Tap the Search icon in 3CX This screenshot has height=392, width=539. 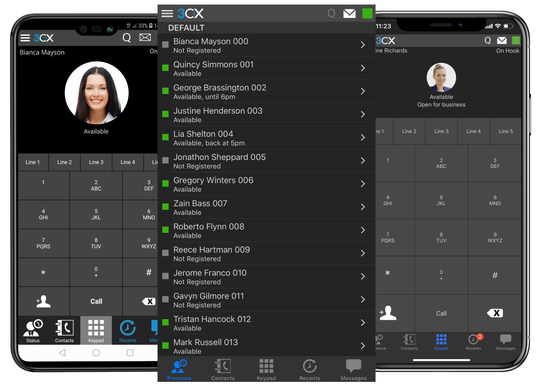(331, 13)
